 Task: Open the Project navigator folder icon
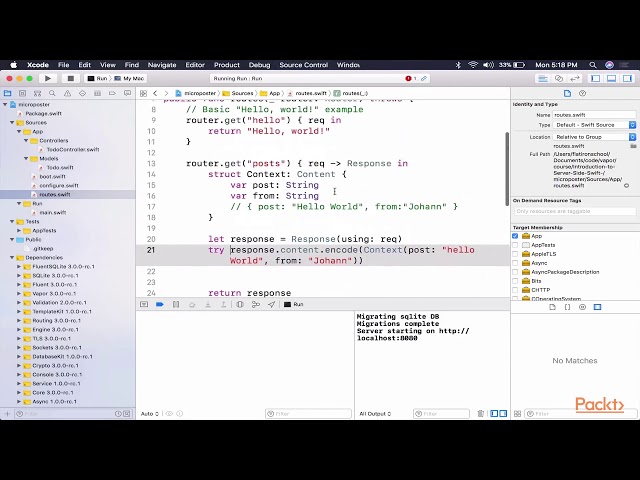7,93
